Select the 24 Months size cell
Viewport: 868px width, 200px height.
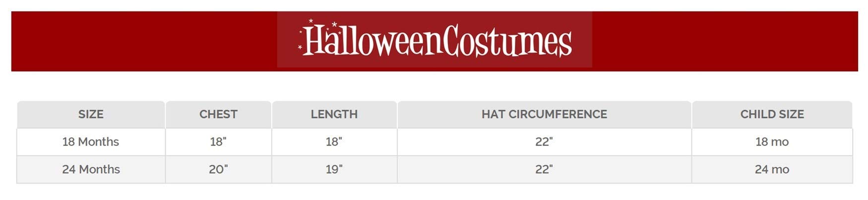point(91,169)
